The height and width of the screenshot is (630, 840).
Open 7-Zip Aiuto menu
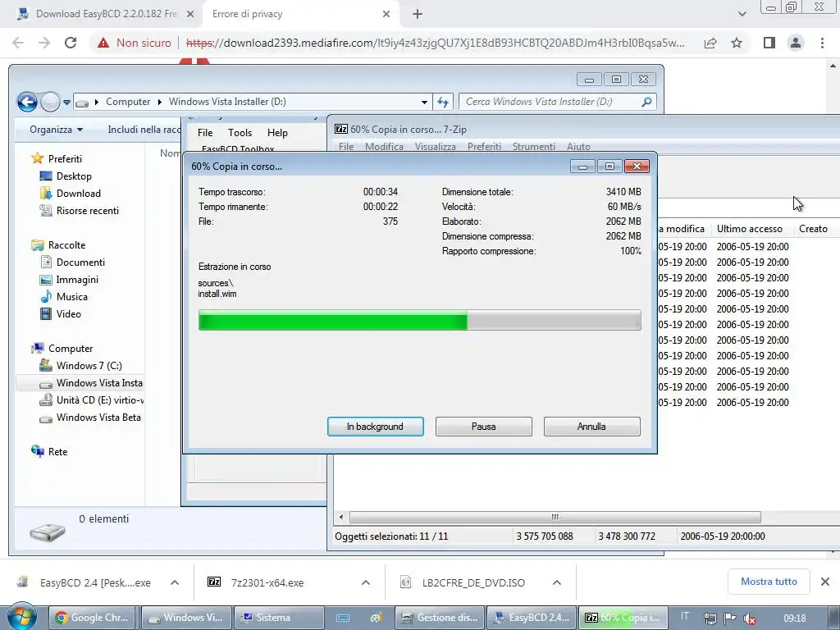[578, 146]
